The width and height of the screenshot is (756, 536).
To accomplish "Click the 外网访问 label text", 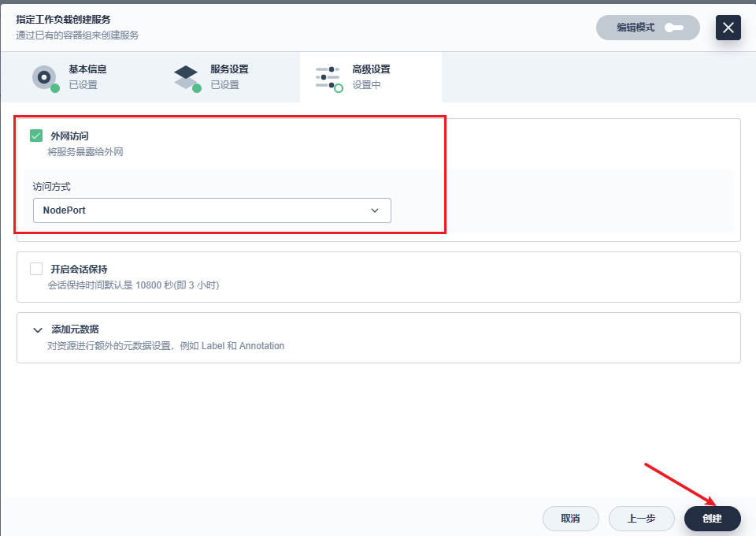I will click(69, 136).
